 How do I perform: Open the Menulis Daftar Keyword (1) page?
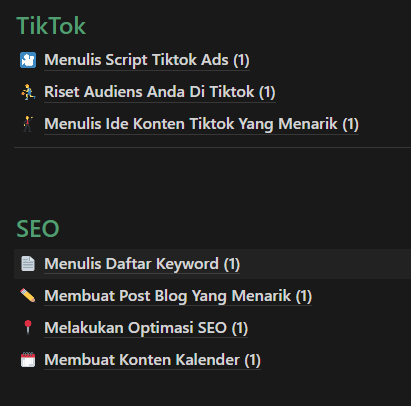[x=142, y=264]
